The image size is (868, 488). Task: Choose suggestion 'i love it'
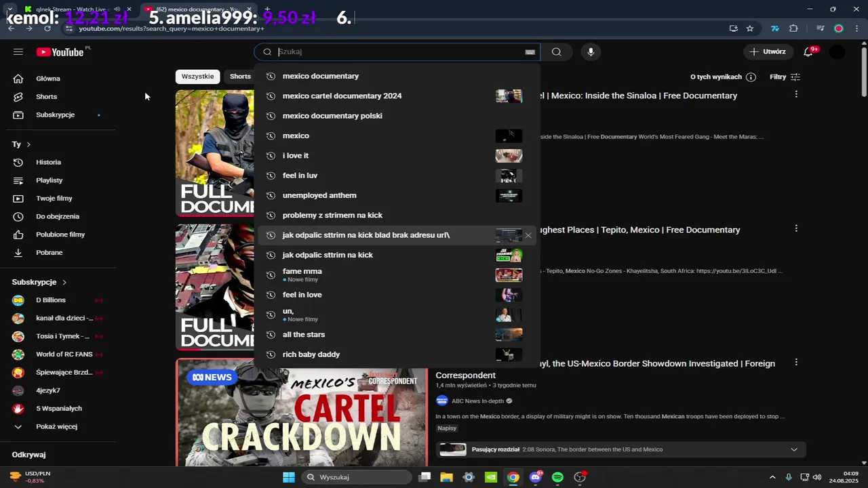397,156
